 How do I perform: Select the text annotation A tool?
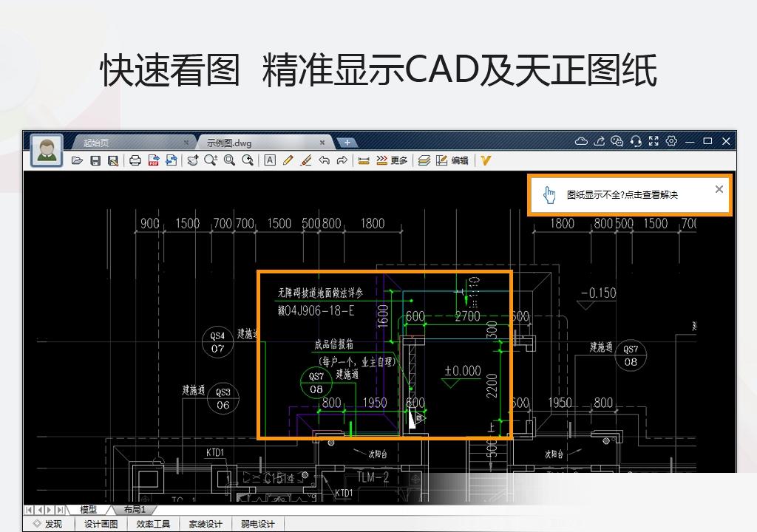[x=270, y=160]
